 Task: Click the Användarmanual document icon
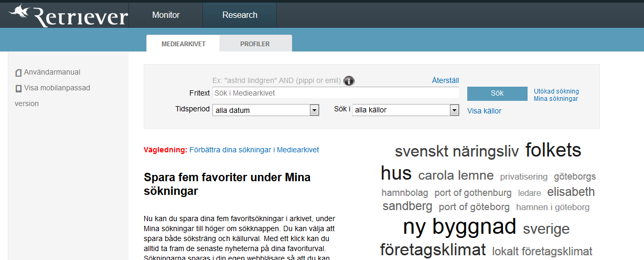coord(18,73)
